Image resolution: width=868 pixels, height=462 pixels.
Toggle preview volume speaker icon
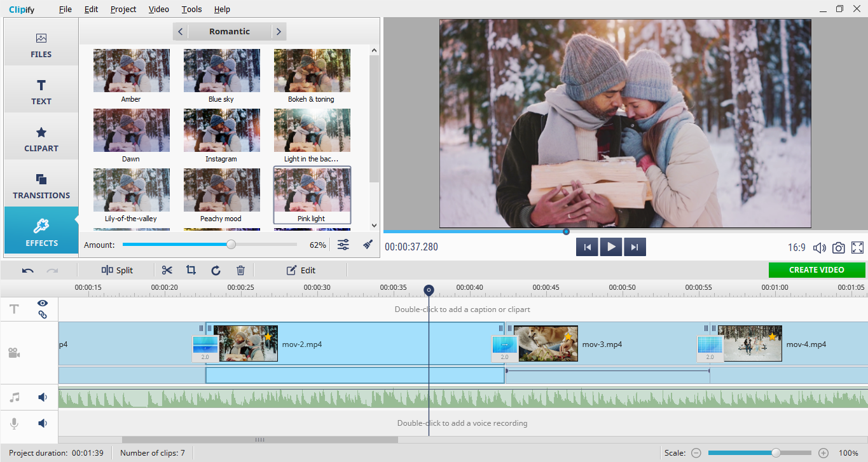click(820, 248)
